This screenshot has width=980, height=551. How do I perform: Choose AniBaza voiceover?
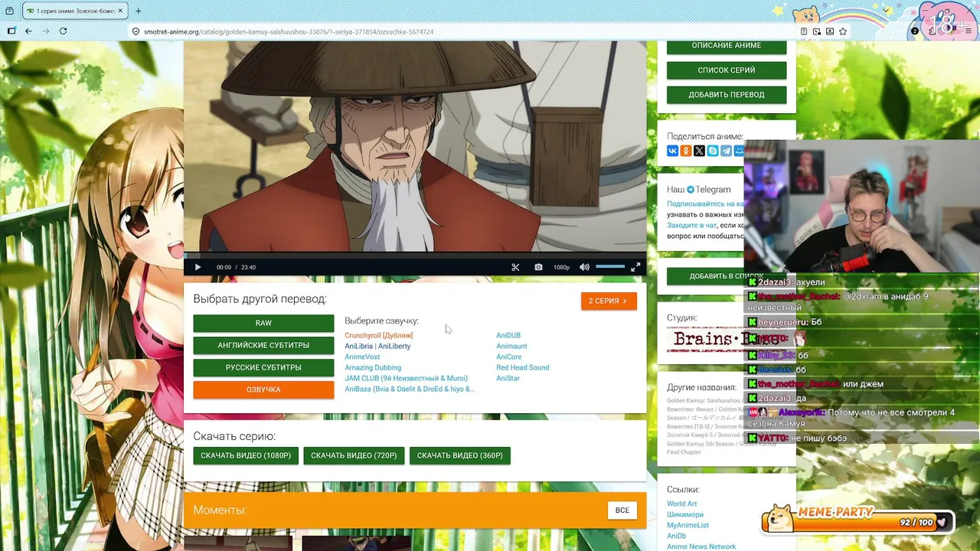[x=410, y=389]
